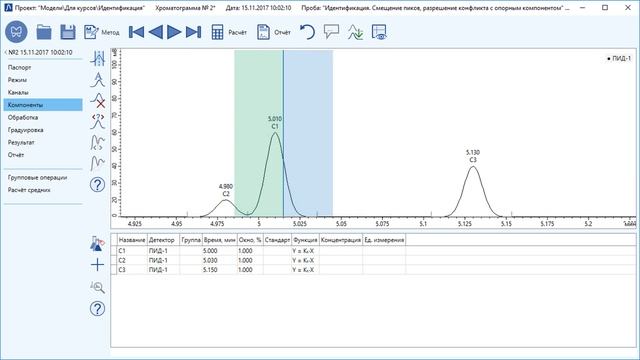Image resolution: width=640 pixels, height=360 pixels.
Task: Save chromatogram with floppy disk icon
Action: pos(68,32)
